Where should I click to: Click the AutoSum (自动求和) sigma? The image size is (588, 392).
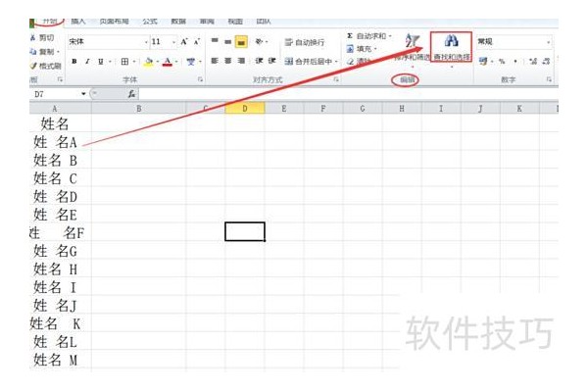click(x=367, y=36)
